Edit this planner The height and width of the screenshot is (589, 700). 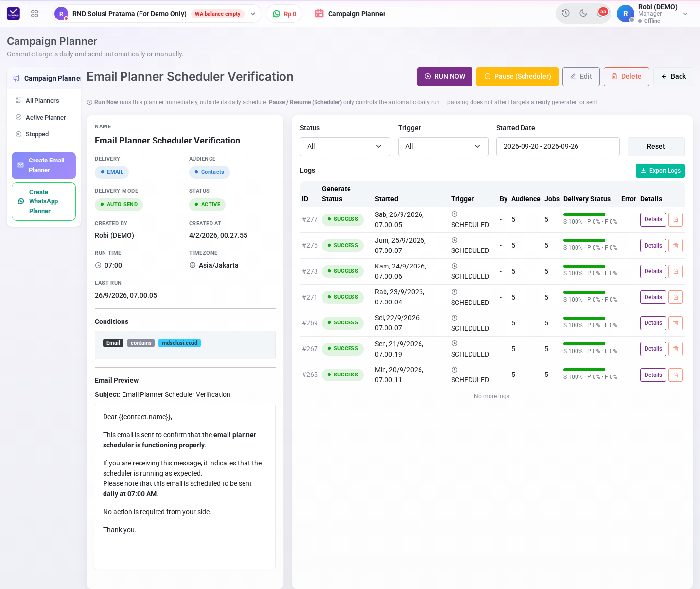click(x=581, y=76)
